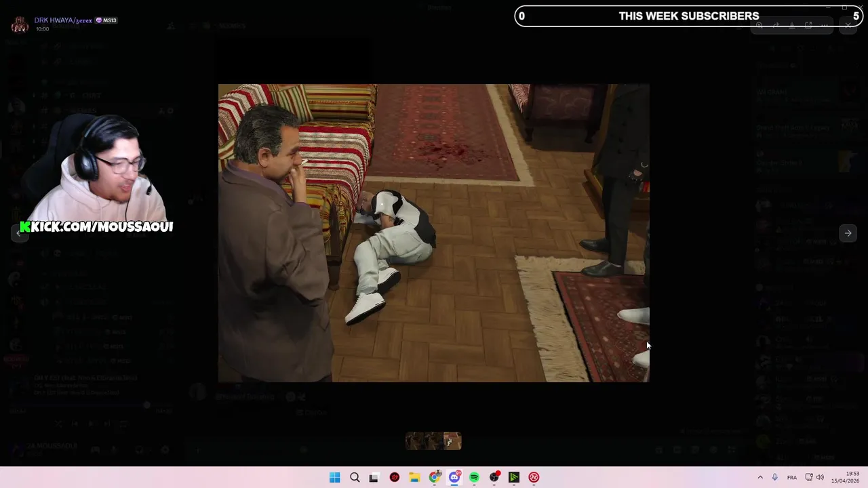The height and width of the screenshot is (488, 868).
Task: Open the three-dot more options menu
Action: (825, 26)
